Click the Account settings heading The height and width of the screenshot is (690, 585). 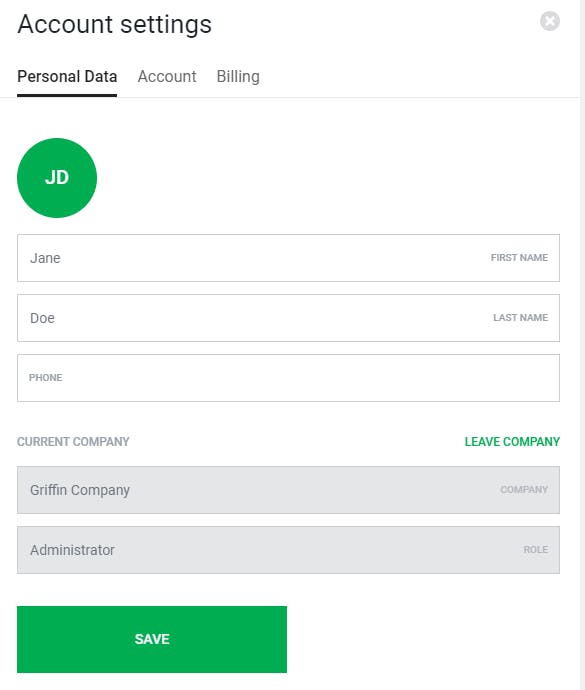tap(114, 25)
